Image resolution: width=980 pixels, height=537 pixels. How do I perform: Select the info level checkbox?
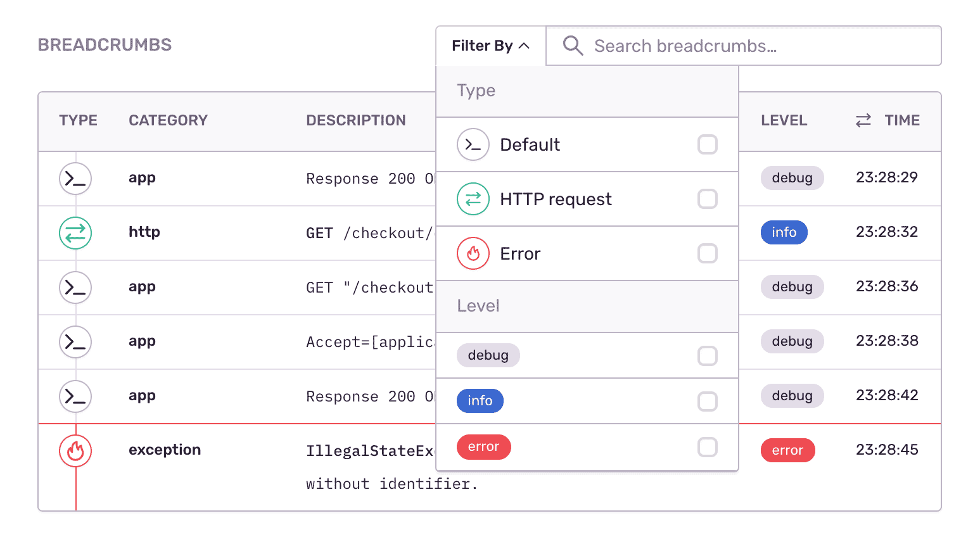pyautogui.click(x=707, y=401)
